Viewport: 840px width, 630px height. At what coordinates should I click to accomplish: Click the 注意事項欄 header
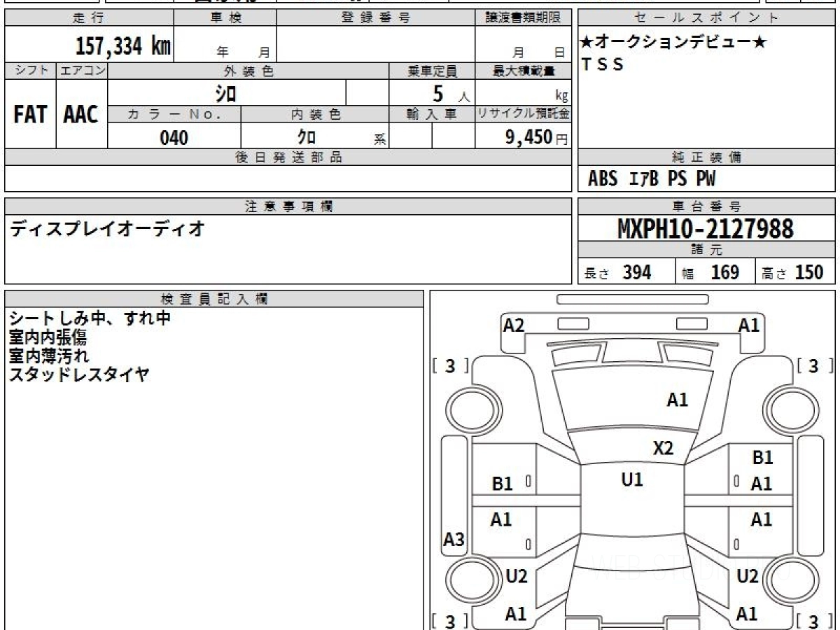click(x=288, y=206)
